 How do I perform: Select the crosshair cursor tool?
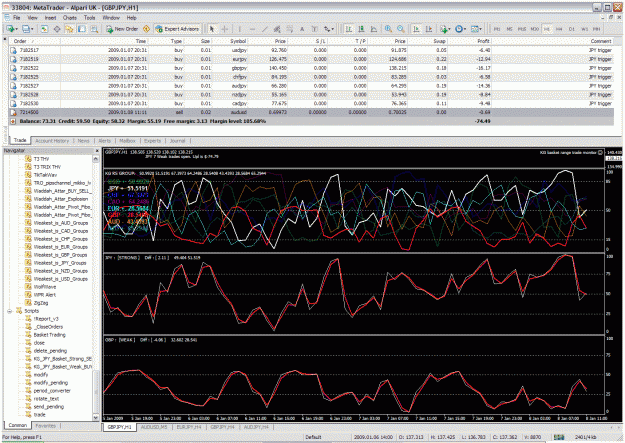point(225,29)
